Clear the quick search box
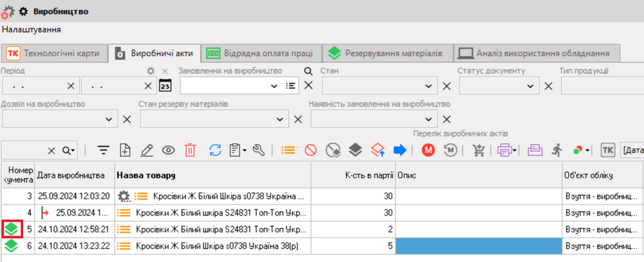Viewport: 644px width, 262px height. [x=52, y=151]
